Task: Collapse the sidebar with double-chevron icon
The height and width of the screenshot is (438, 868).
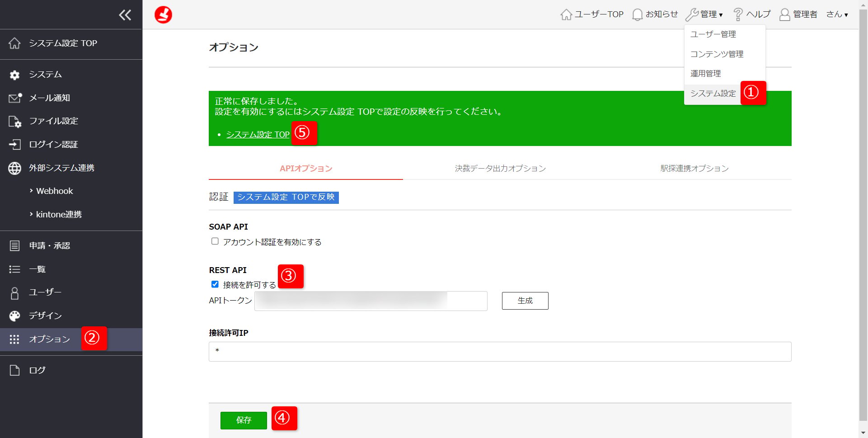Action: (125, 15)
